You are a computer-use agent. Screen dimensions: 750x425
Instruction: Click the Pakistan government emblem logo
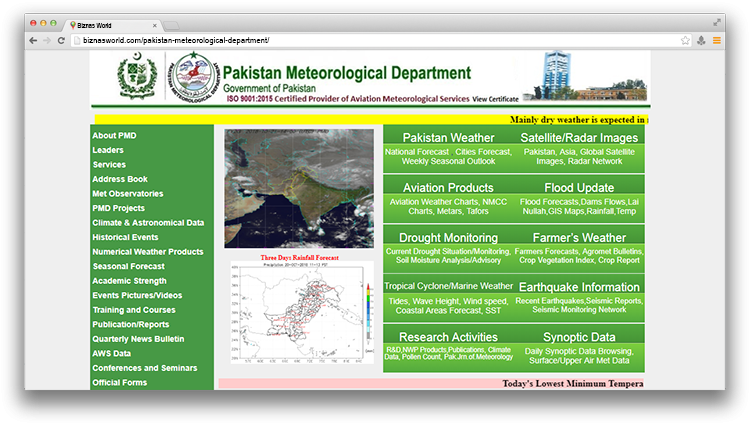(x=137, y=77)
